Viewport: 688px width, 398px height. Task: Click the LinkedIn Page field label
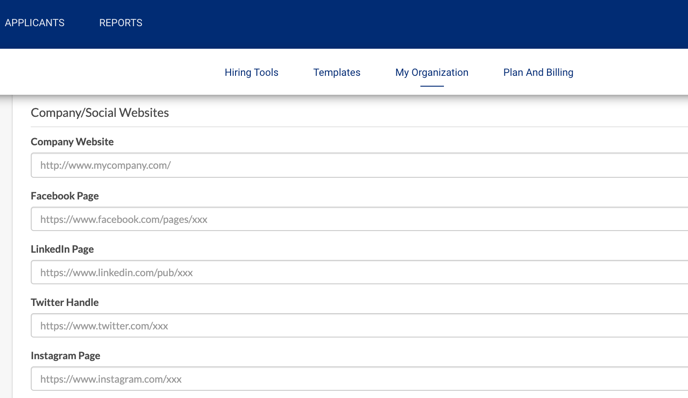(62, 249)
